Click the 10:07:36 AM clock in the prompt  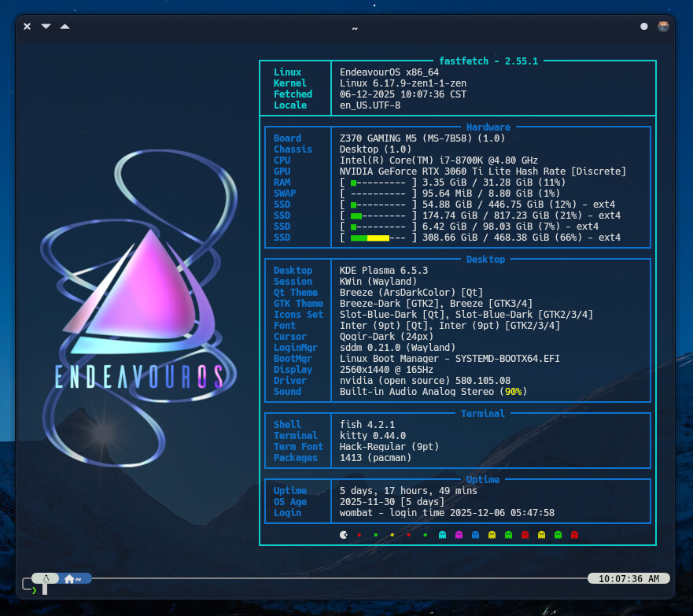coord(628,578)
